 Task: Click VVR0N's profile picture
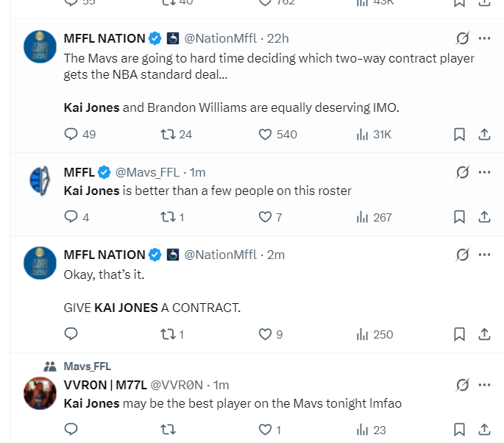point(40,393)
